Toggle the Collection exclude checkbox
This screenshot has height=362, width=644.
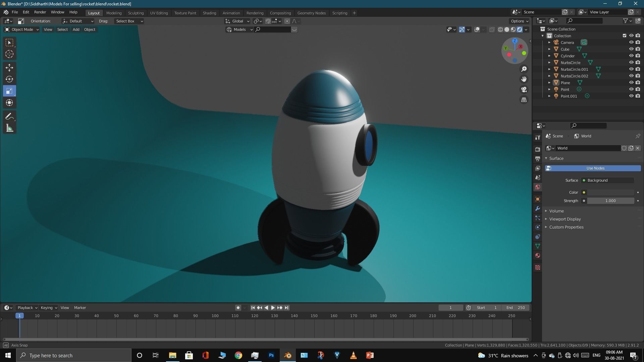click(x=624, y=36)
